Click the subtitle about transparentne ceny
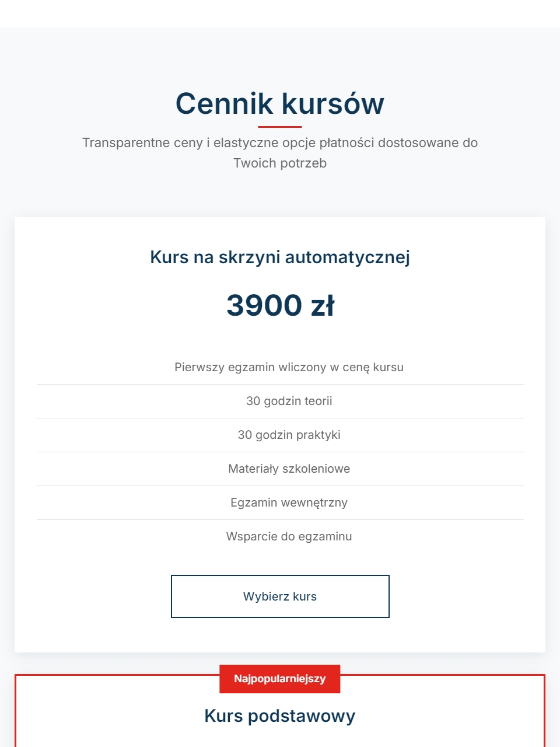Screen dimensions: 560x747 [x=280, y=153]
